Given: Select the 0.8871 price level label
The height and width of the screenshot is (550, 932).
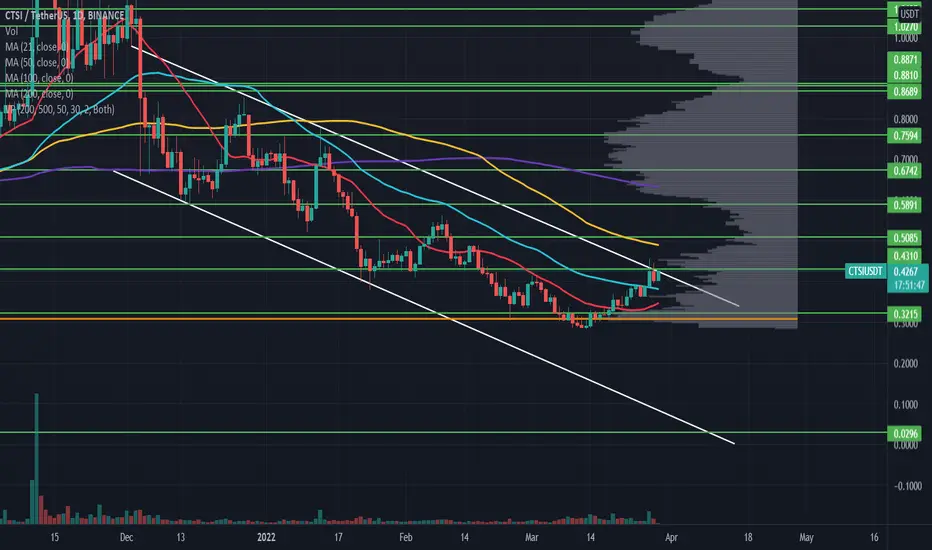Looking at the screenshot, I should (905, 59).
